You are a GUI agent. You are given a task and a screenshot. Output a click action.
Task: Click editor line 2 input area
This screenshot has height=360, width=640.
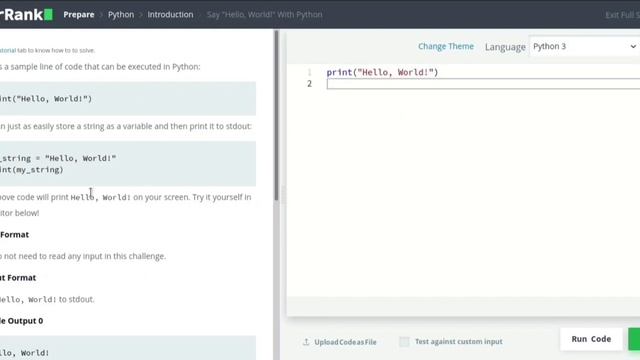(x=483, y=84)
